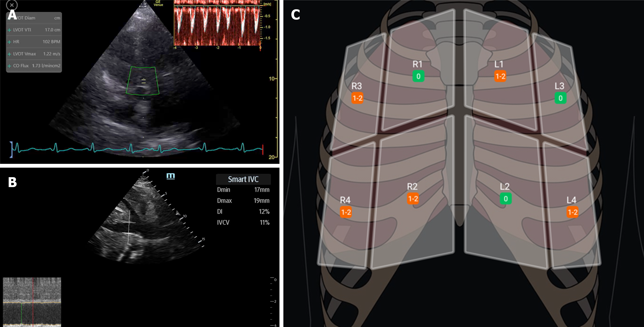Image resolution: width=644 pixels, height=327 pixels.
Task: Select the HR 102 BPM value
Action: 51,42
